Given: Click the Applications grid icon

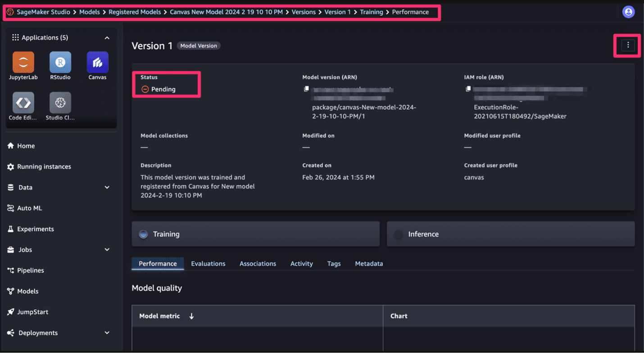Looking at the screenshot, I should [15, 37].
